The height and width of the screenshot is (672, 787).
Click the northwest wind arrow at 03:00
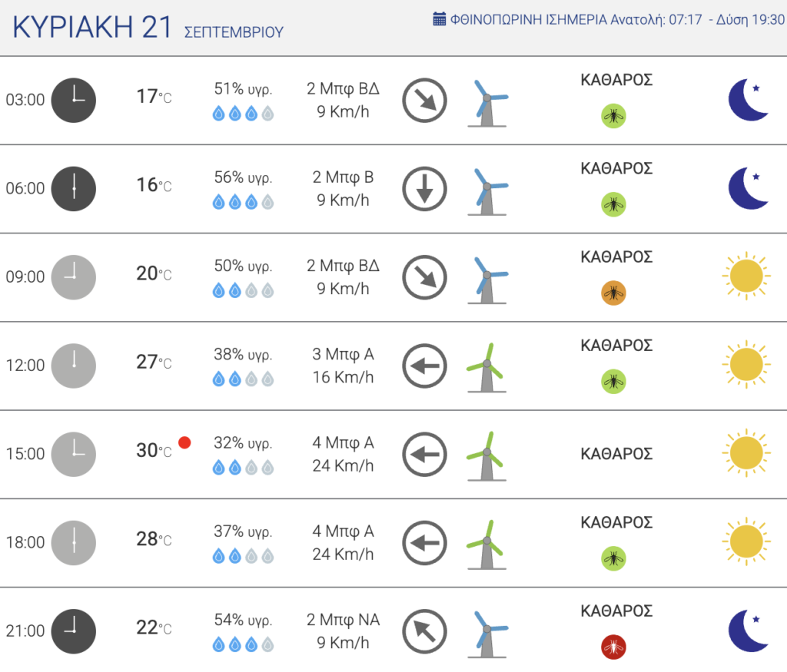[x=424, y=101]
